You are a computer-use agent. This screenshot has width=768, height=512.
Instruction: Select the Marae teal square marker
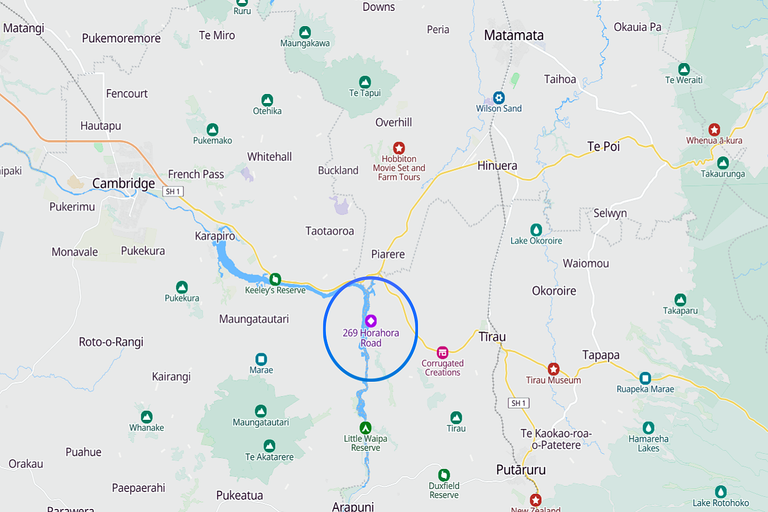(x=261, y=359)
